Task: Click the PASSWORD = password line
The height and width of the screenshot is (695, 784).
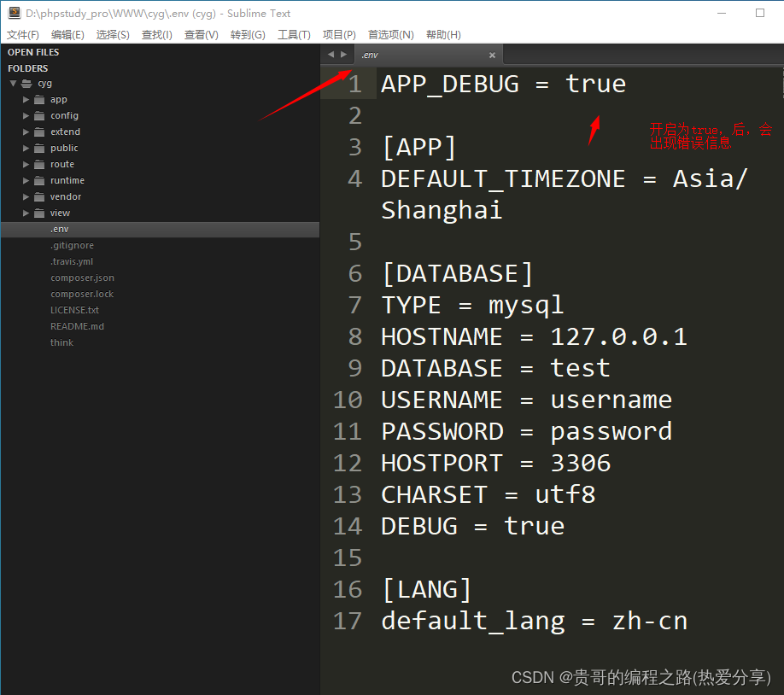Action: point(526,432)
